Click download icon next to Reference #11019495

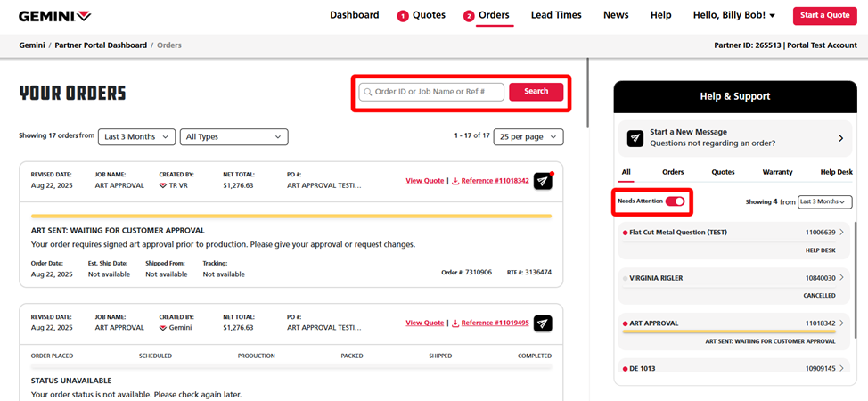pos(455,323)
